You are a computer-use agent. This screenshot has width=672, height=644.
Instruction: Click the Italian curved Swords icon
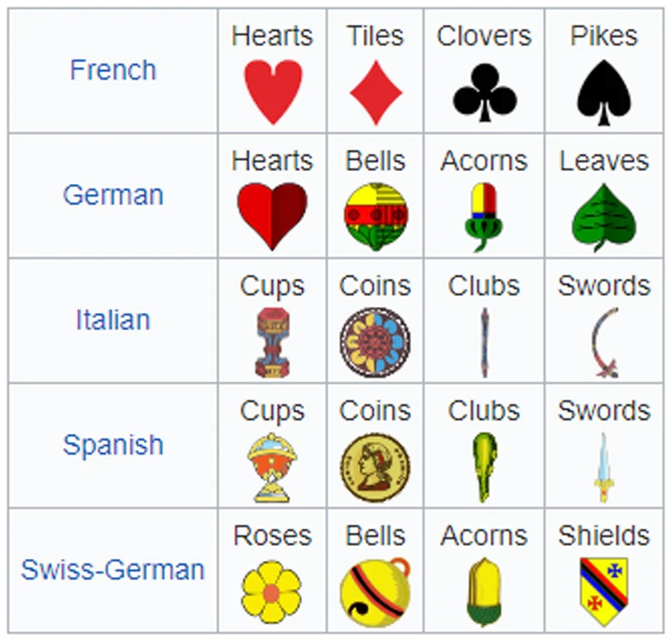point(604,342)
